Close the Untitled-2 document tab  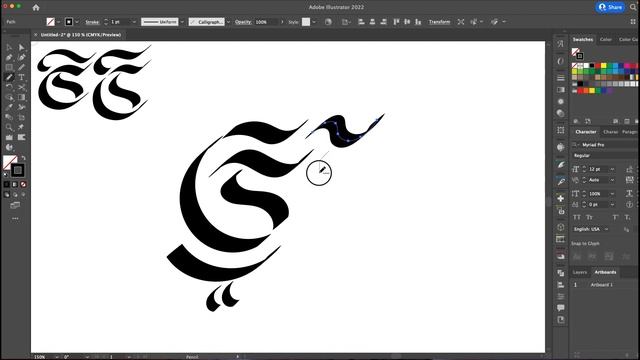coord(36,35)
